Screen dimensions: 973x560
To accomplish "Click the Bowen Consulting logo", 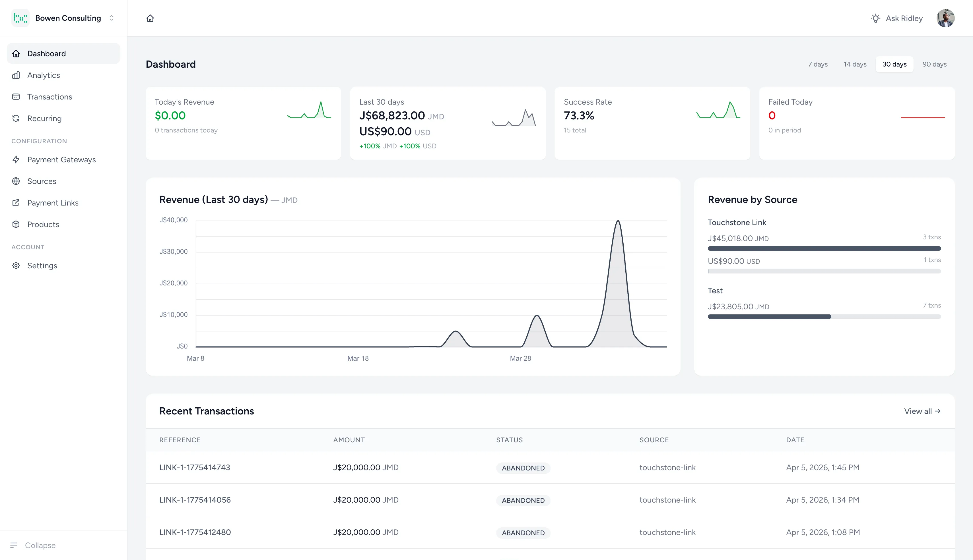I will pos(21,18).
